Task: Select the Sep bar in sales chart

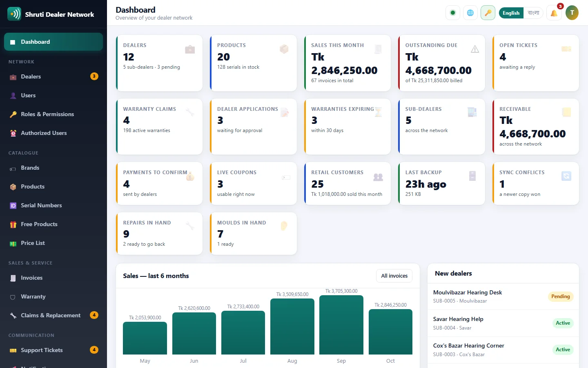Action: click(341, 325)
